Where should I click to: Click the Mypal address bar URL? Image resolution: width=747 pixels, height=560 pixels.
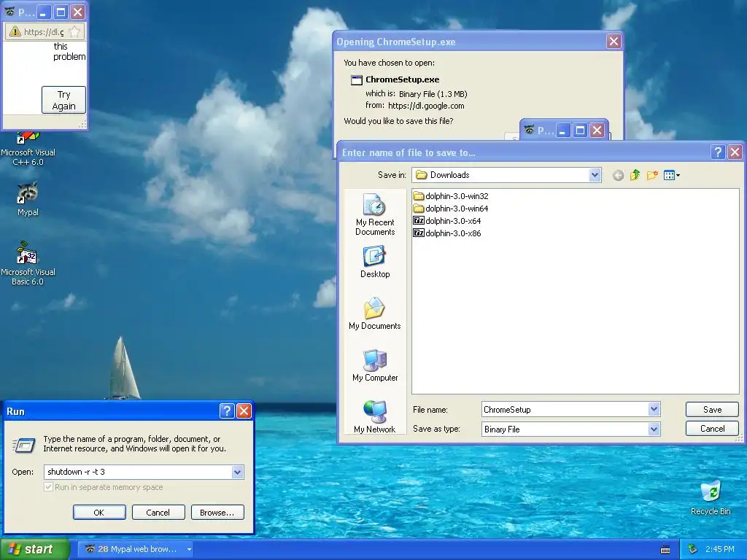43,32
